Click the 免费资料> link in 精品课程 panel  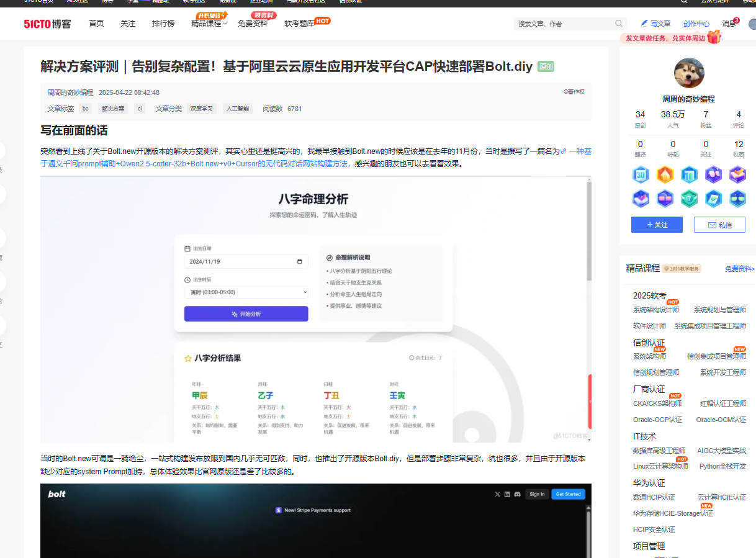click(740, 269)
